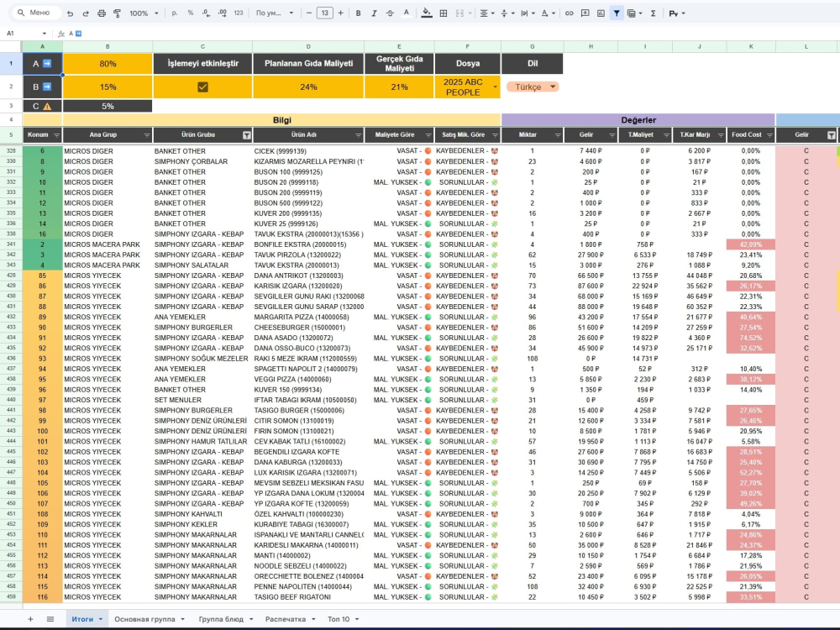
Task: Open the Name box dropdown for A1
Action: coord(45,34)
